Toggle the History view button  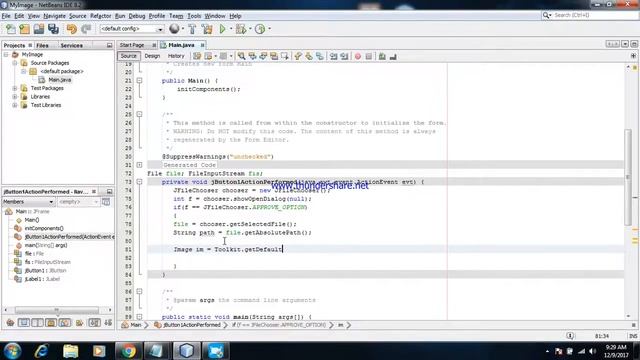176,56
